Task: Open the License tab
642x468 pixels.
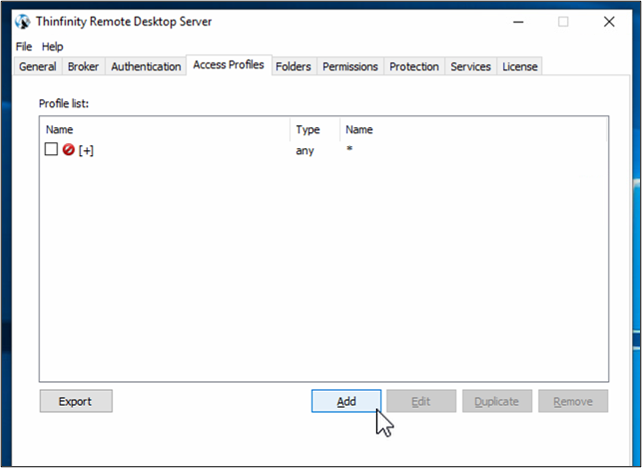Action: [520, 67]
